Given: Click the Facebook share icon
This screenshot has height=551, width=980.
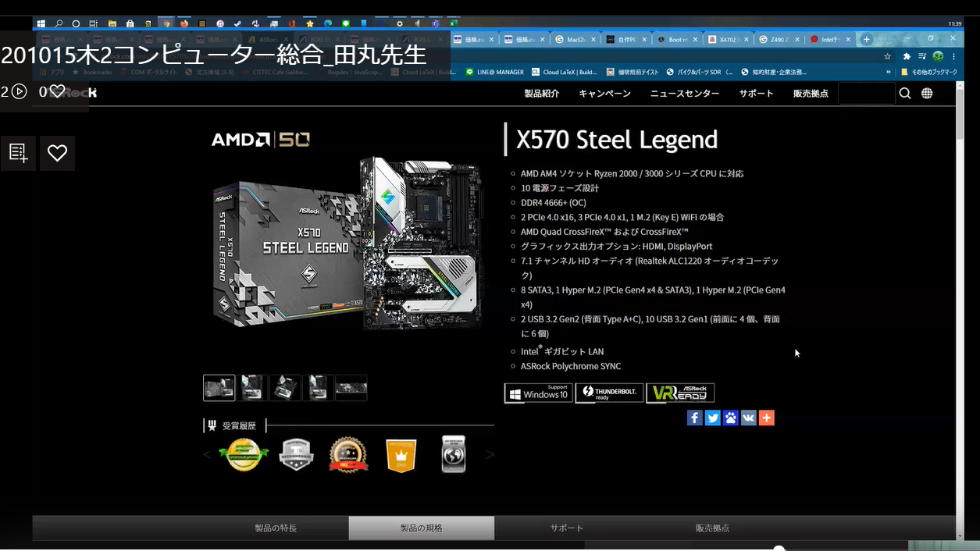Looking at the screenshot, I should (694, 418).
